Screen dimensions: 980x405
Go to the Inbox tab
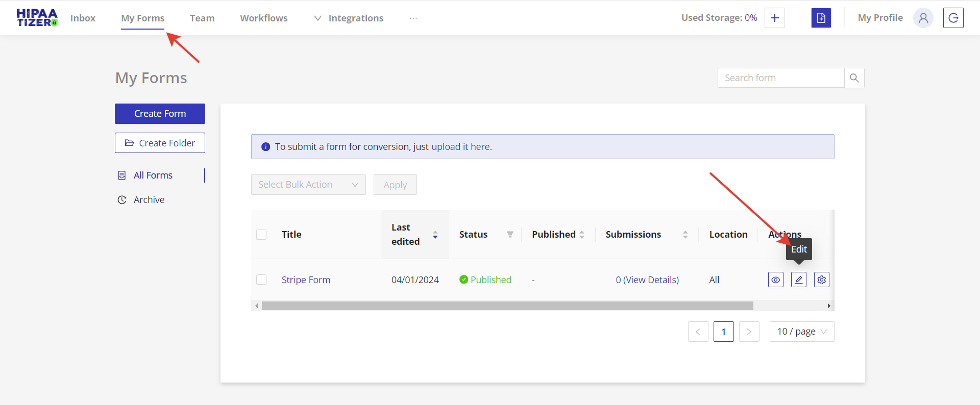(83, 18)
